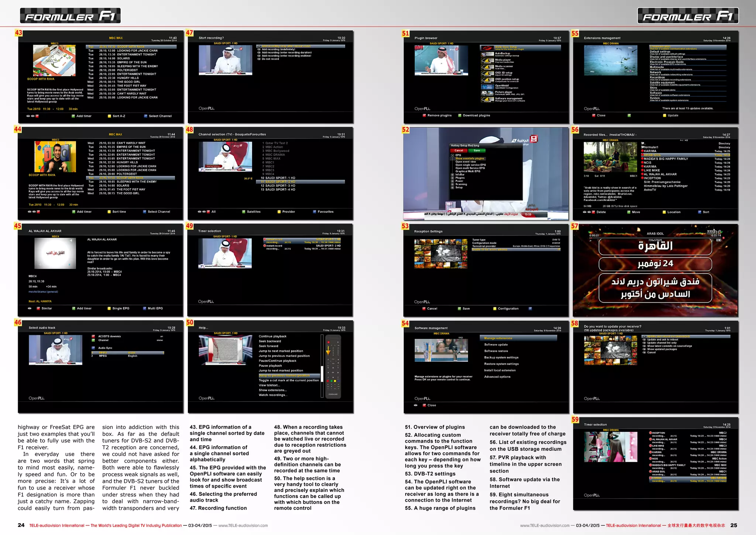Expand the Scanning node in Hotkey Setup

(452, 184)
